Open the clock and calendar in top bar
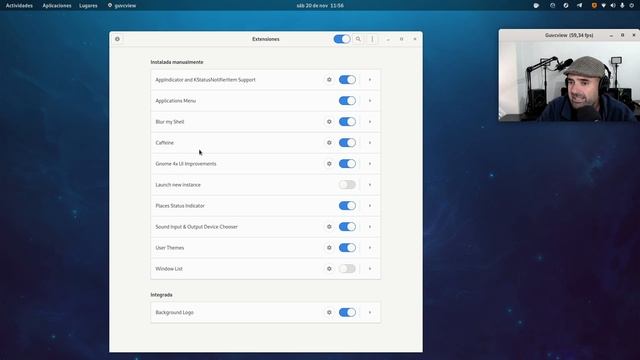 point(320,6)
